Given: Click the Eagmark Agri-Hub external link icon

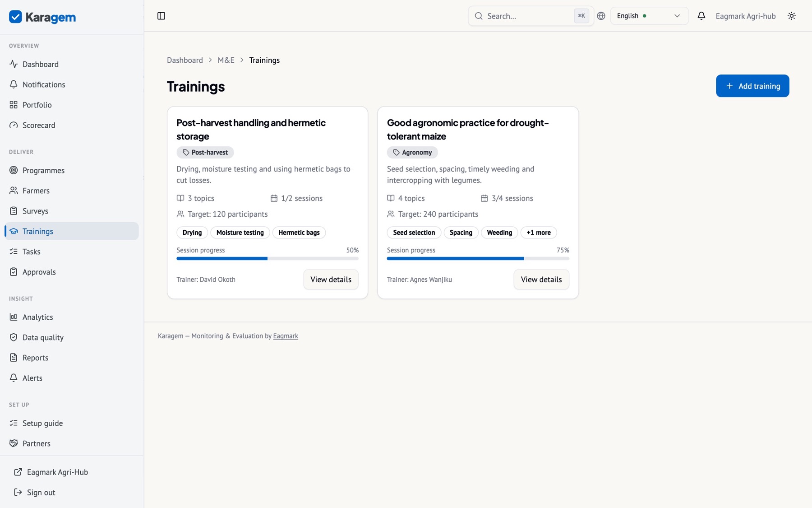Looking at the screenshot, I should 18,472.
